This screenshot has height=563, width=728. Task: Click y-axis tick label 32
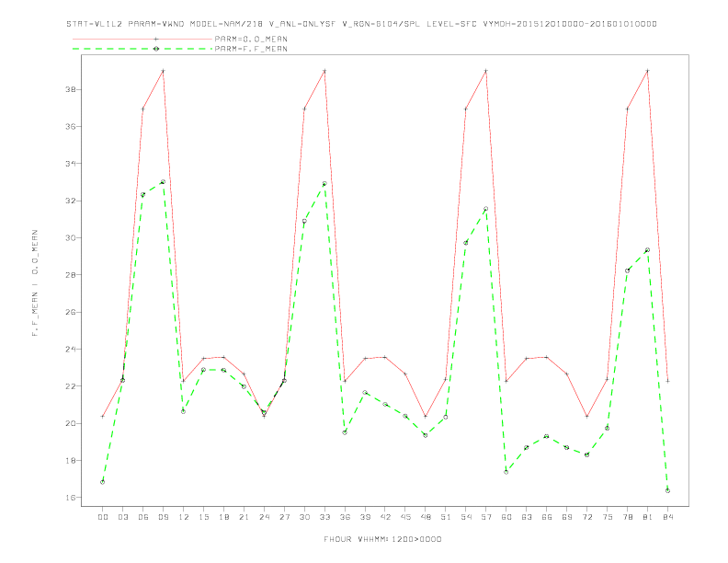tap(71, 201)
